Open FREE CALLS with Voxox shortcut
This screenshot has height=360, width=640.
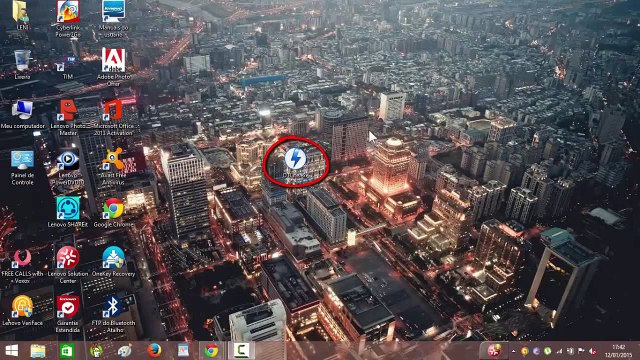pos(22,265)
